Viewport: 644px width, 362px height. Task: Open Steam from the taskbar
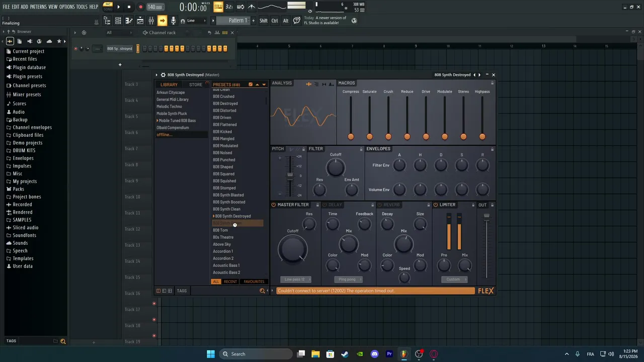[345, 354]
